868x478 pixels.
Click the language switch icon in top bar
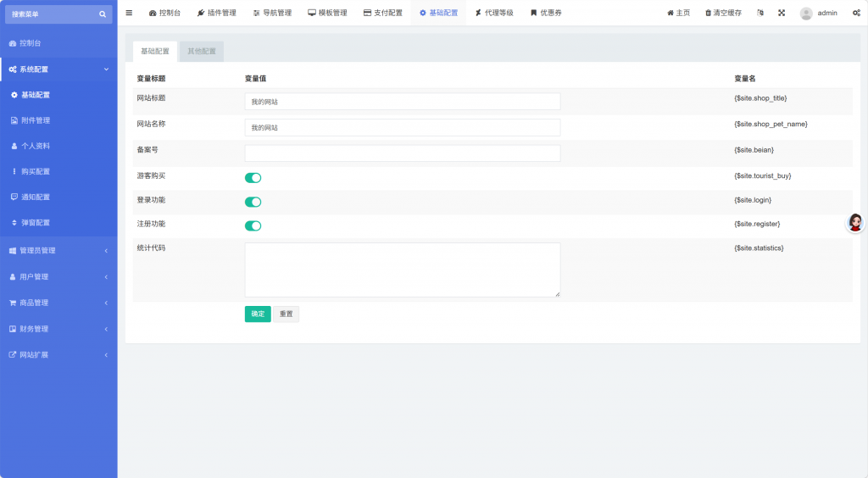coord(759,13)
